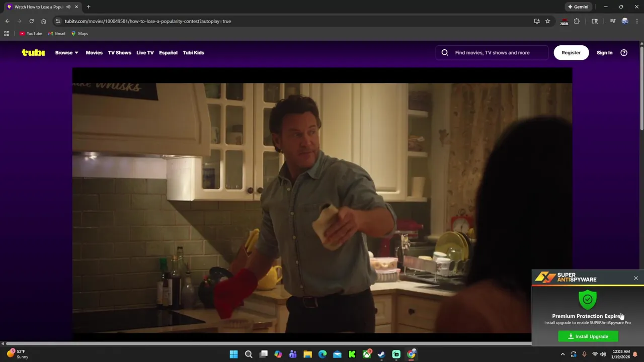Open the green K app on taskbar
The width and height of the screenshot is (644, 362).
[x=352, y=354]
